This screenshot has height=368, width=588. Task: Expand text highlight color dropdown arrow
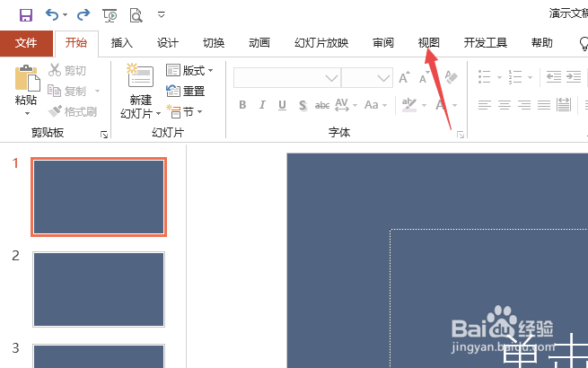[424, 105]
